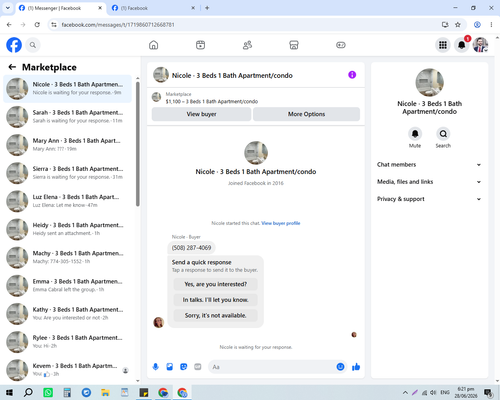500x400 pixels.
Task: Expand the Chat members section
Action: [429, 164]
